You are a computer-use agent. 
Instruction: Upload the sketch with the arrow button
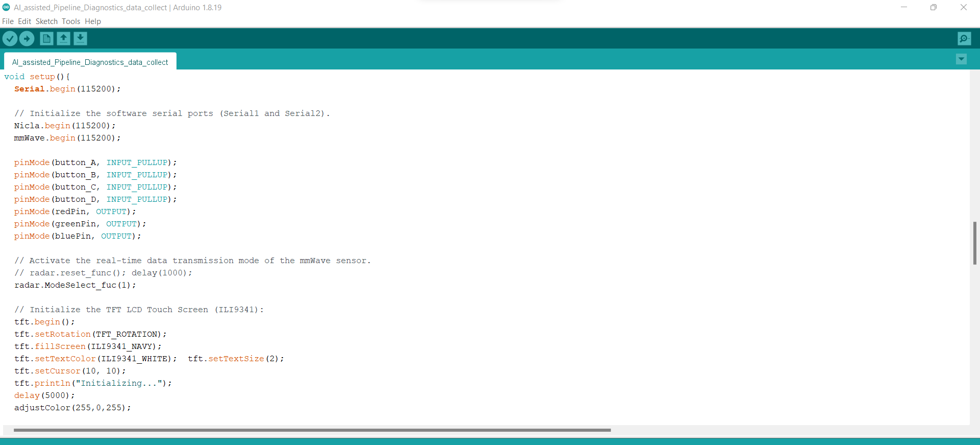coord(27,38)
